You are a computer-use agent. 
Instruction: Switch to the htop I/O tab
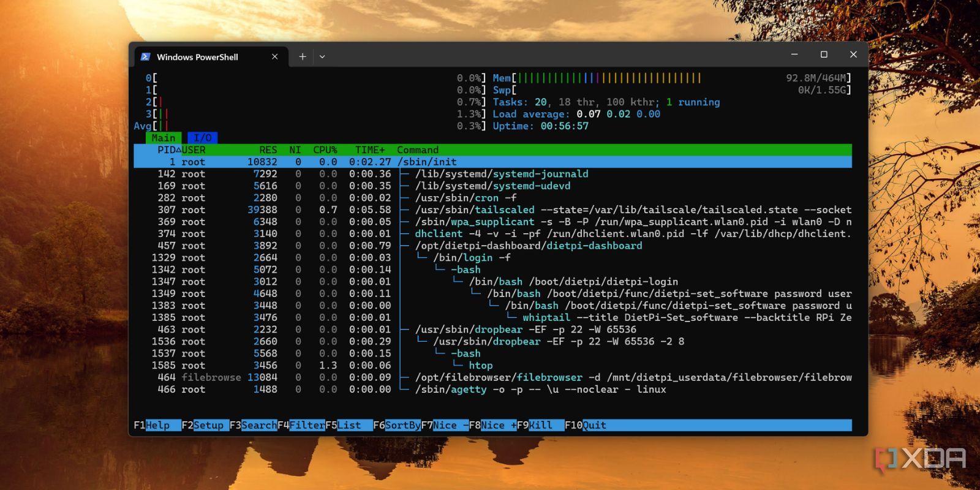pos(203,138)
